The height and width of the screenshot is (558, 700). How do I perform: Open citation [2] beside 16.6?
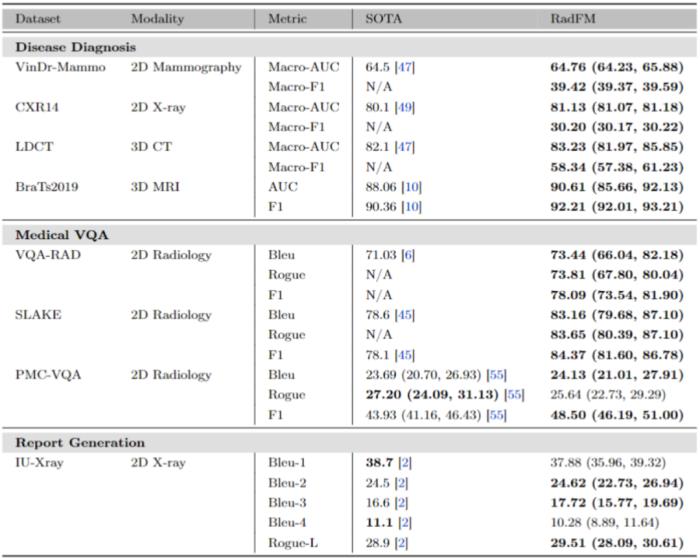click(x=401, y=503)
